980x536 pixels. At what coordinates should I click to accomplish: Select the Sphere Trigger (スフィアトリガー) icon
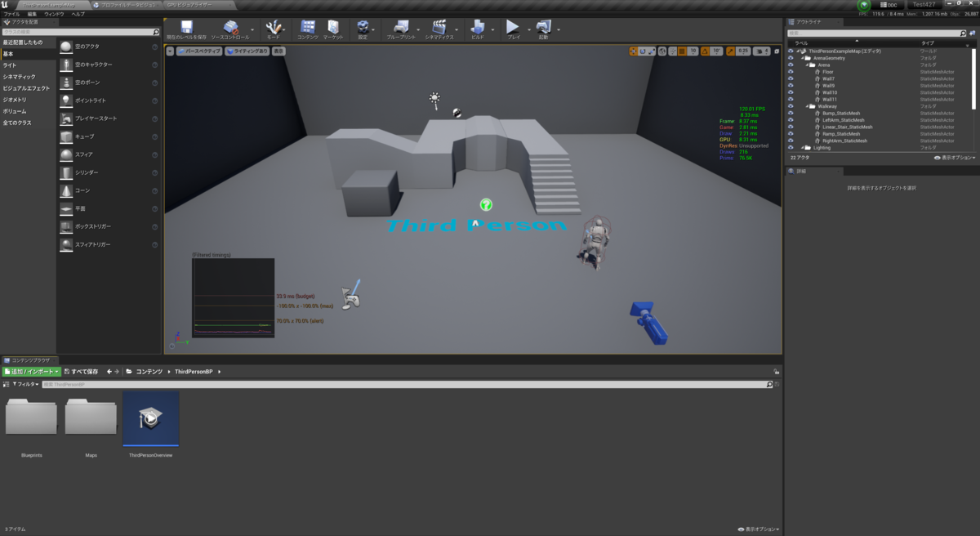coord(66,244)
